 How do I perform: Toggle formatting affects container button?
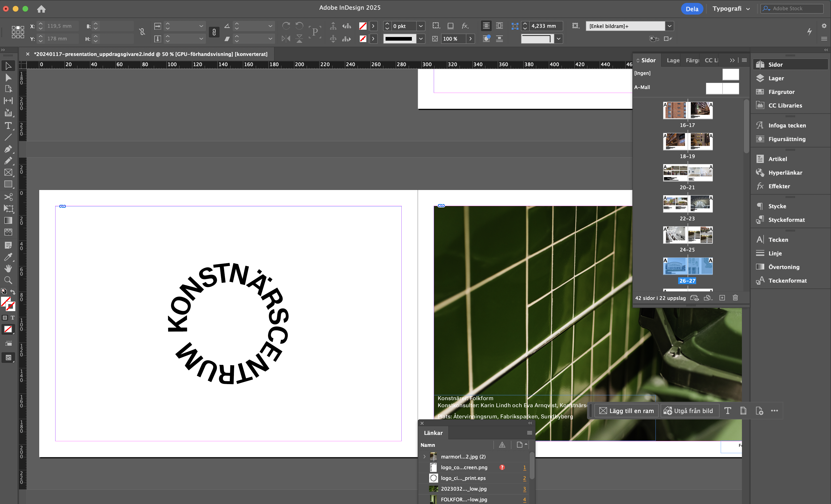click(5, 318)
